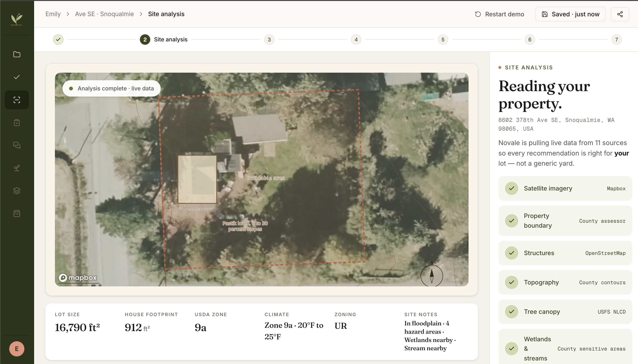Open the layers stack icon in sidebar
Image resolution: width=638 pixels, height=364 pixels.
pyautogui.click(x=17, y=191)
